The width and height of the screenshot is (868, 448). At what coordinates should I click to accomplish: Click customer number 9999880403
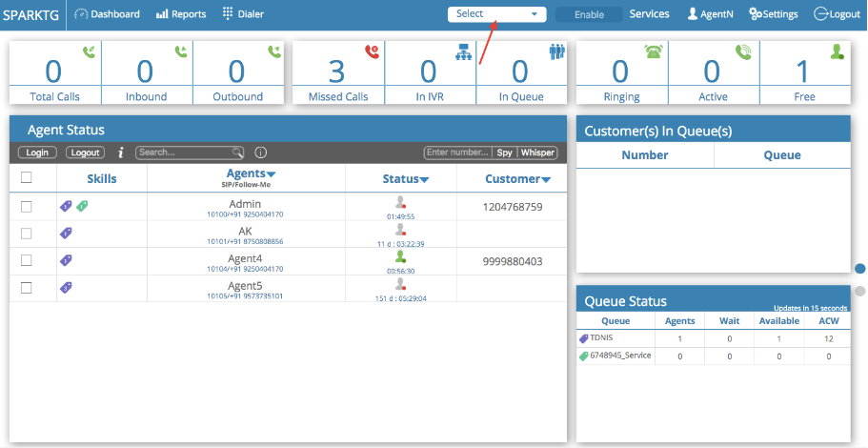(513, 261)
